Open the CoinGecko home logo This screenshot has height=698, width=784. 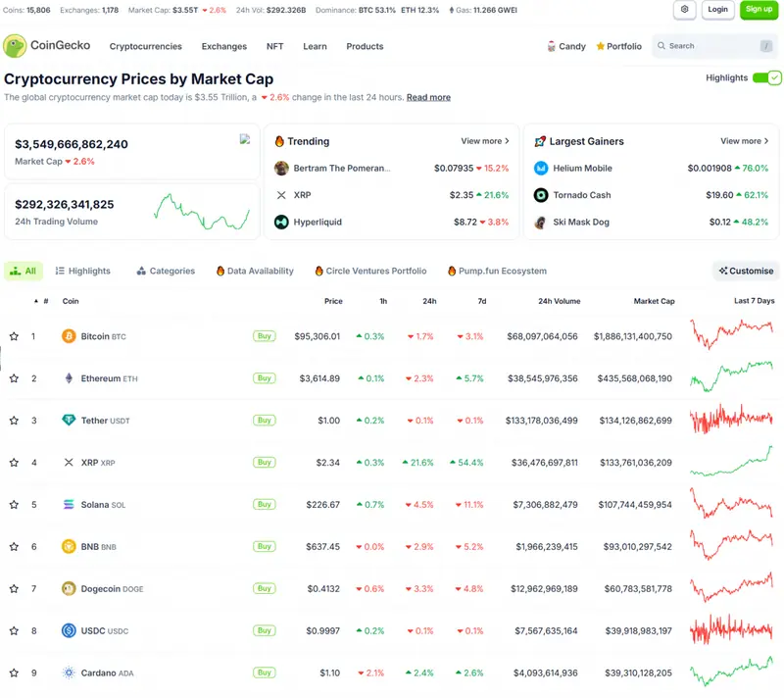[x=46, y=46]
